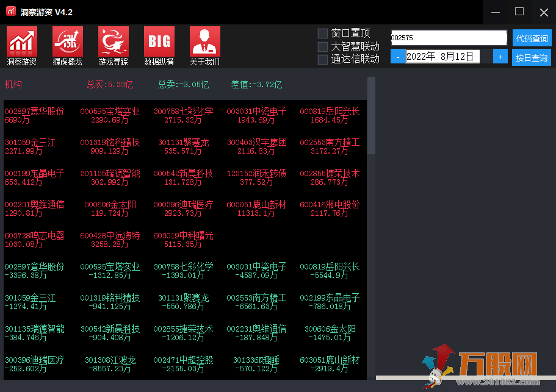Select 300403汉宇集团 2116.83万 entry
The width and height of the screenshot is (556, 392).
point(256,146)
